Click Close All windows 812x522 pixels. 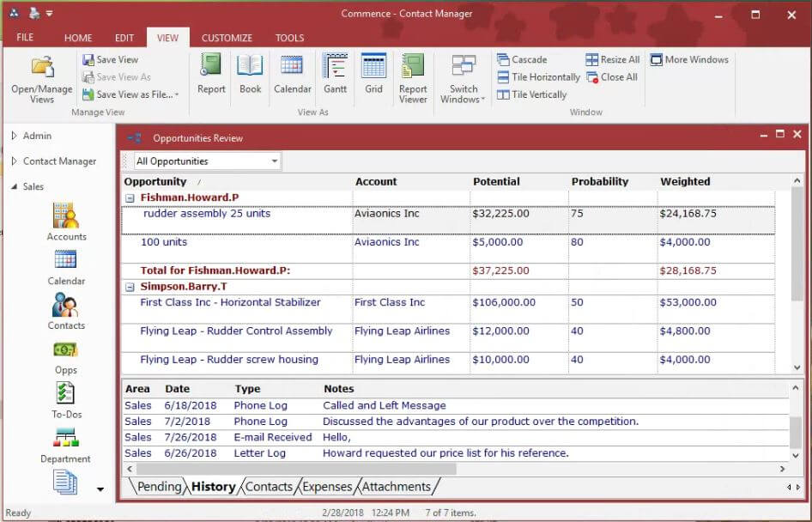point(612,77)
